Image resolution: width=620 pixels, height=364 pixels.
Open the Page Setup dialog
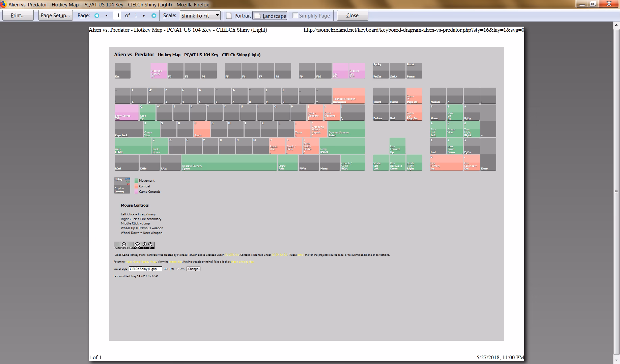[55, 16]
